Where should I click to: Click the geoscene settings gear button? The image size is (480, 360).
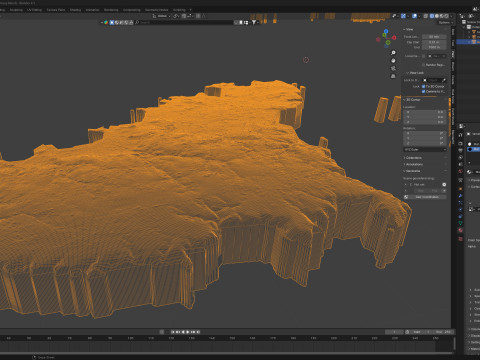tap(444, 184)
